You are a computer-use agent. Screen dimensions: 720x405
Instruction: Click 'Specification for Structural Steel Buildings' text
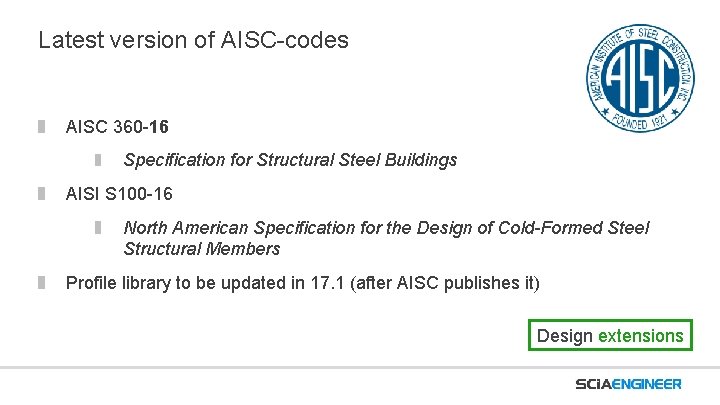tap(290, 160)
